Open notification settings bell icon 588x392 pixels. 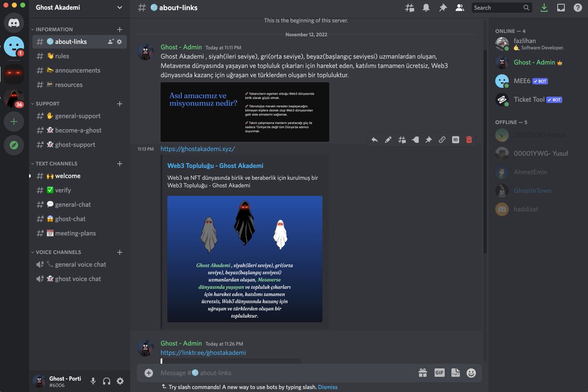tap(426, 7)
